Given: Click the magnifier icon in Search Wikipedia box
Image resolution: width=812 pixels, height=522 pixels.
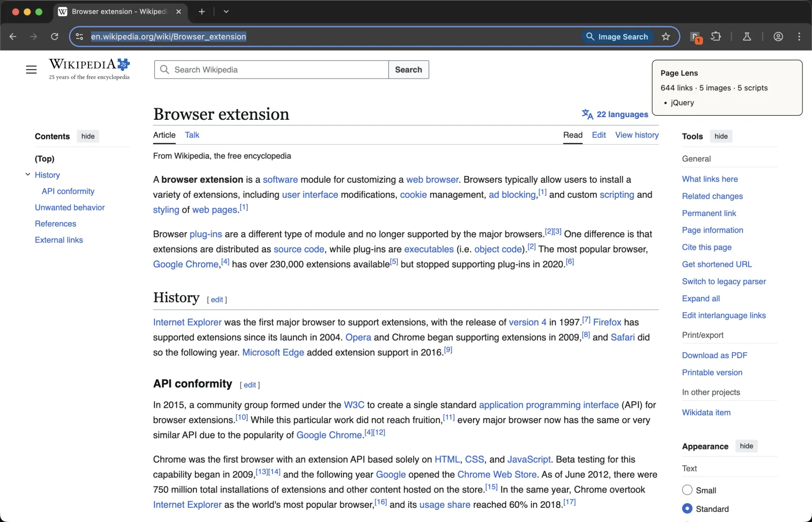Looking at the screenshot, I should 164,69.
